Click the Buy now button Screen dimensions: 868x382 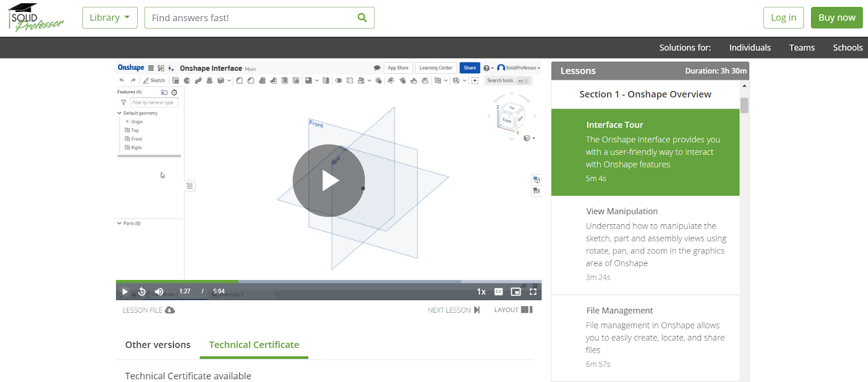(x=837, y=18)
